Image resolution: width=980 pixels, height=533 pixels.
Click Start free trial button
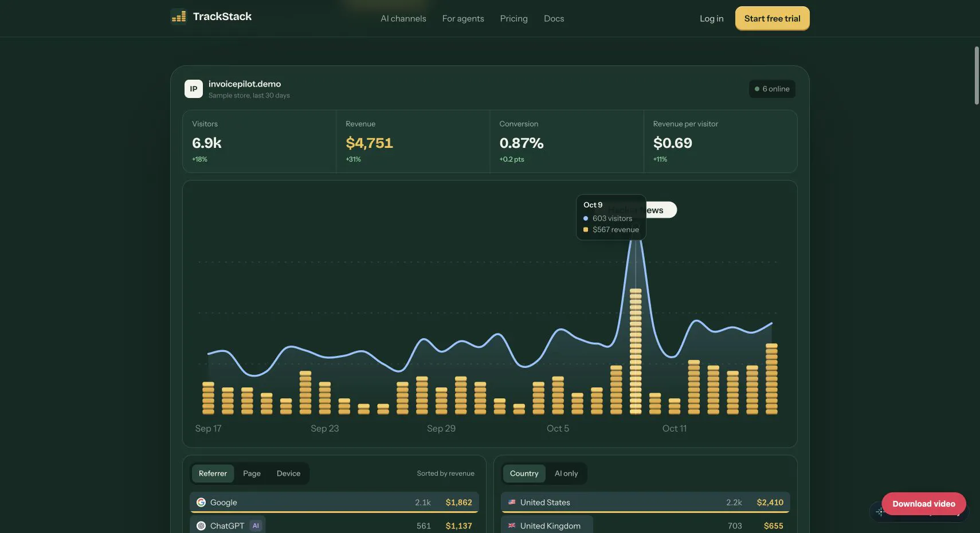(772, 18)
